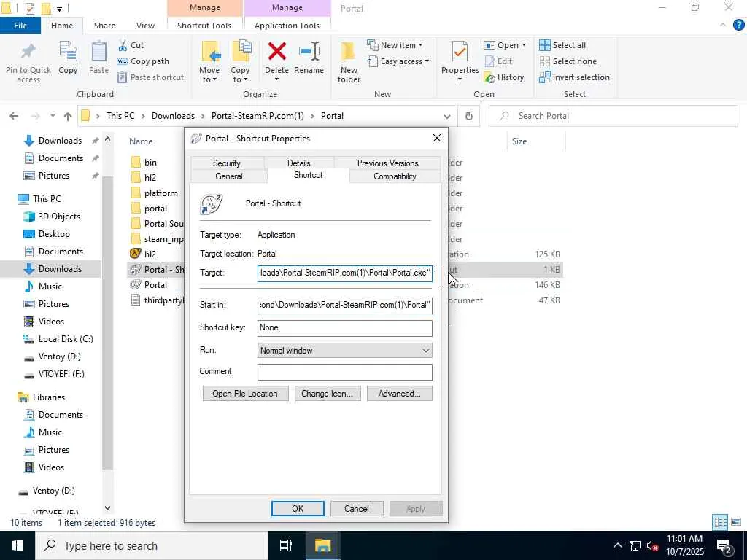Open the recent locations chevron
This screenshot has width=747, height=560.
[x=53, y=116]
